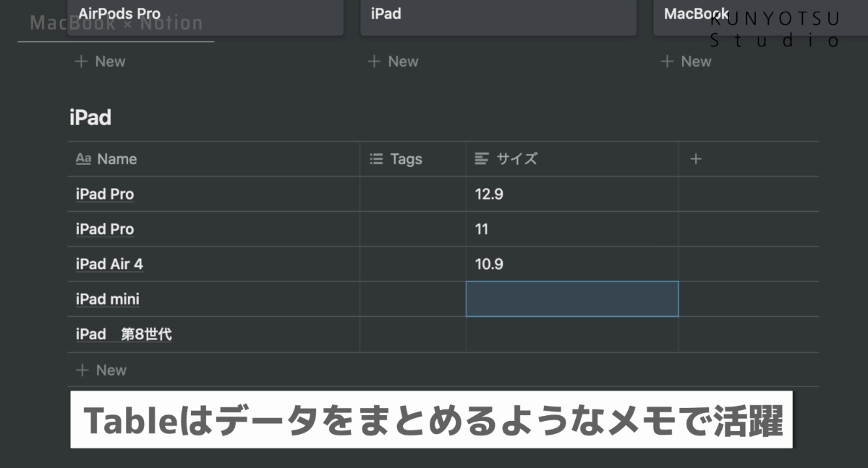Click the Name column title icon
This screenshot has width=868, height=468.
83,159
